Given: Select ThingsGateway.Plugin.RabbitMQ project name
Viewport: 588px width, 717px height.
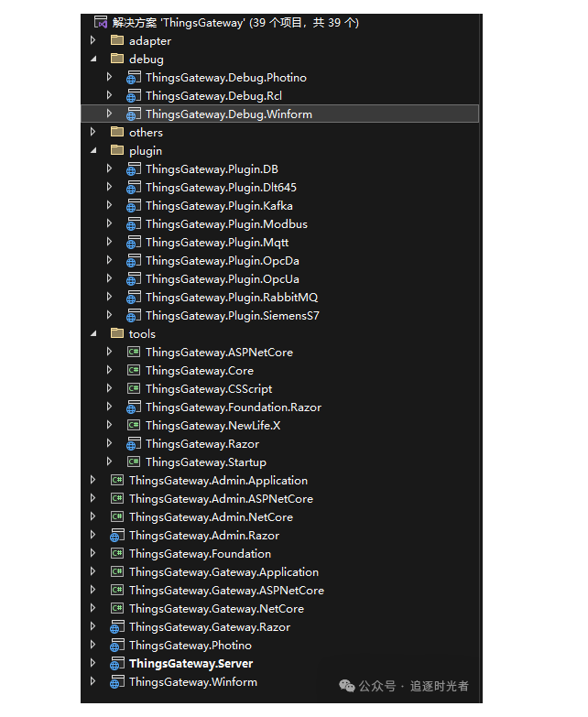Looking at the screenshot, I should click(232, 298).
